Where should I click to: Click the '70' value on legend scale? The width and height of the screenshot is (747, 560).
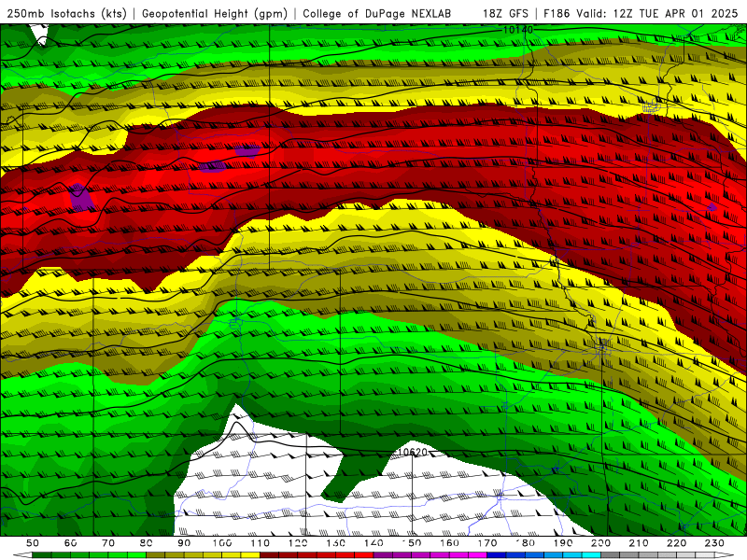click(x=108, y=543)
